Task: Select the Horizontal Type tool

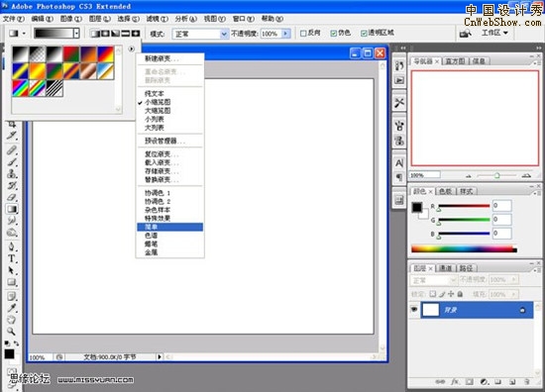Action: [12, 258]
